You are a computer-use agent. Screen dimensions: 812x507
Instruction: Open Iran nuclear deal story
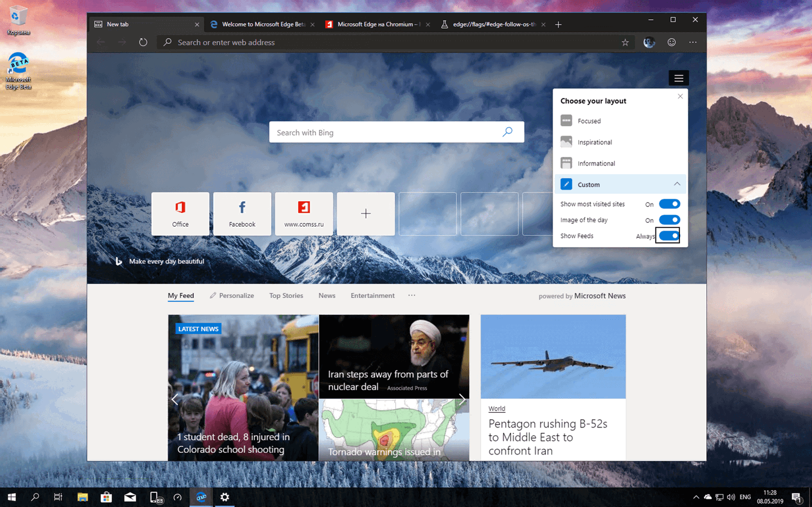[x=394, y=357]
